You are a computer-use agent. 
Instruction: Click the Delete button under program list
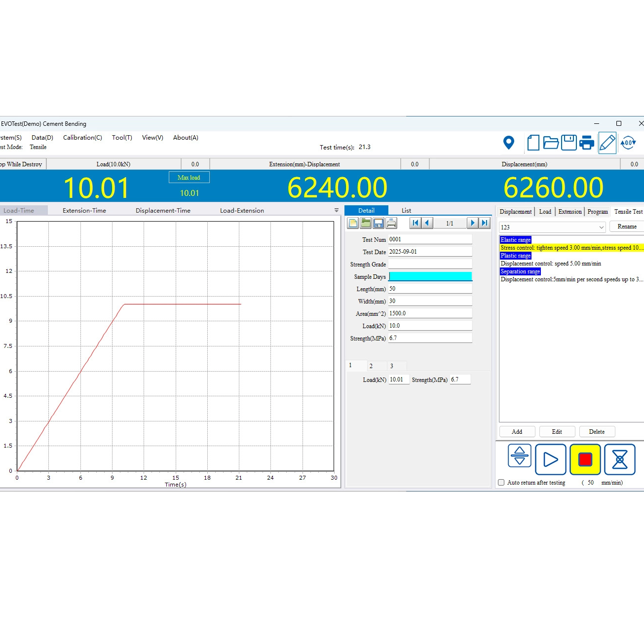tap(597, 432)
